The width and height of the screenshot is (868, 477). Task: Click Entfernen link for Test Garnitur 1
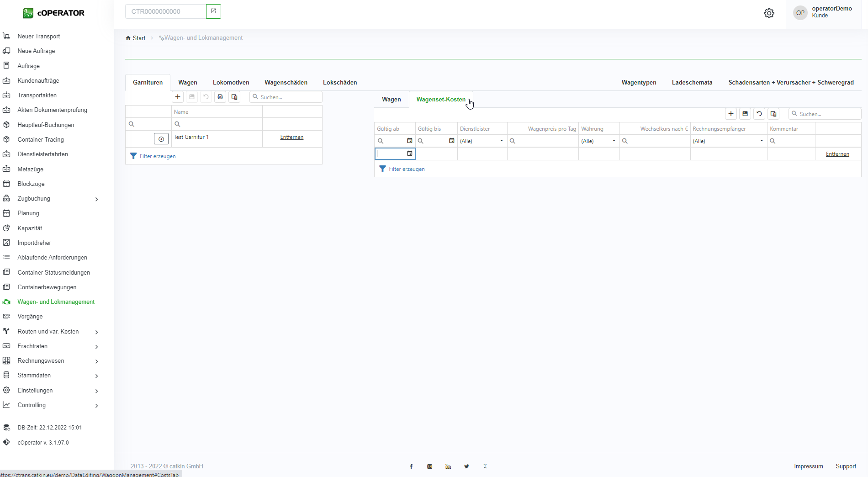click(291, 137)
